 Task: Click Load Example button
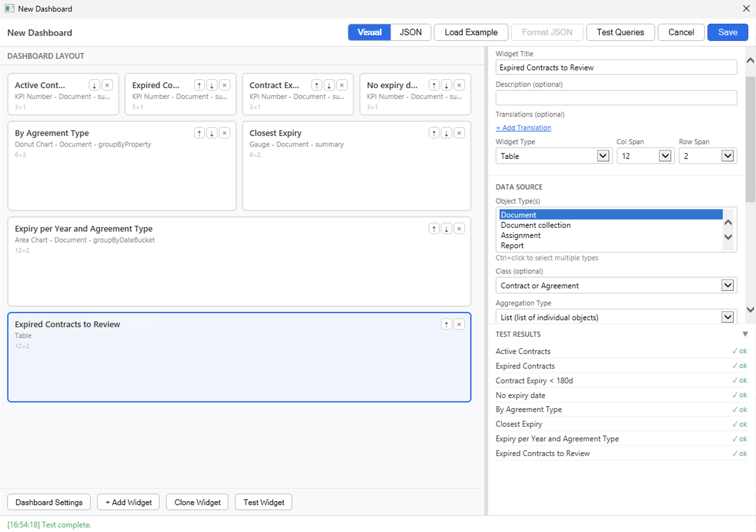[x=471, y=32]
